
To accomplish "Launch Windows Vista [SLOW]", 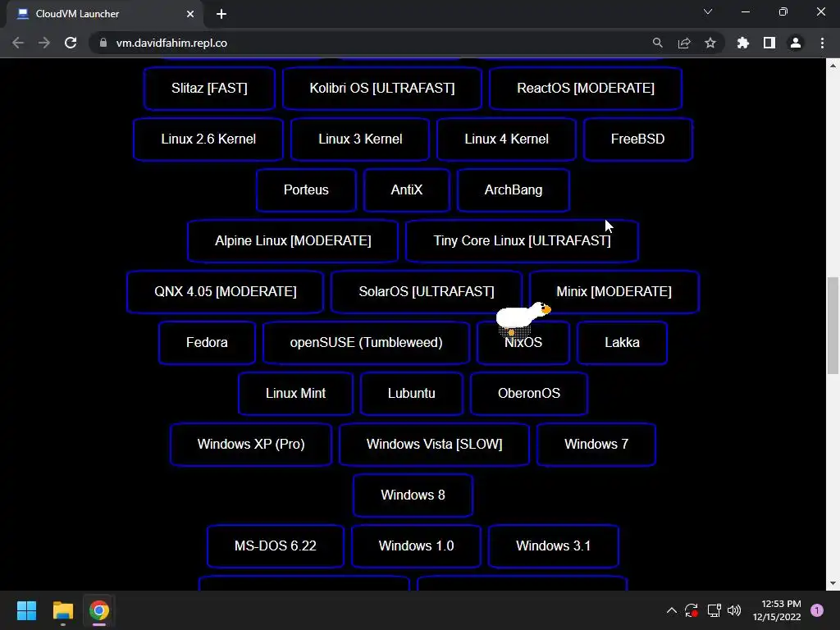I will pos(434,445).
